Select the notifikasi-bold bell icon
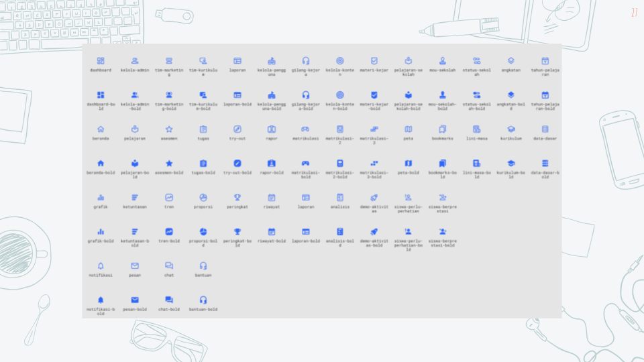This screenshot has width=644, height=362. point(101,300)
